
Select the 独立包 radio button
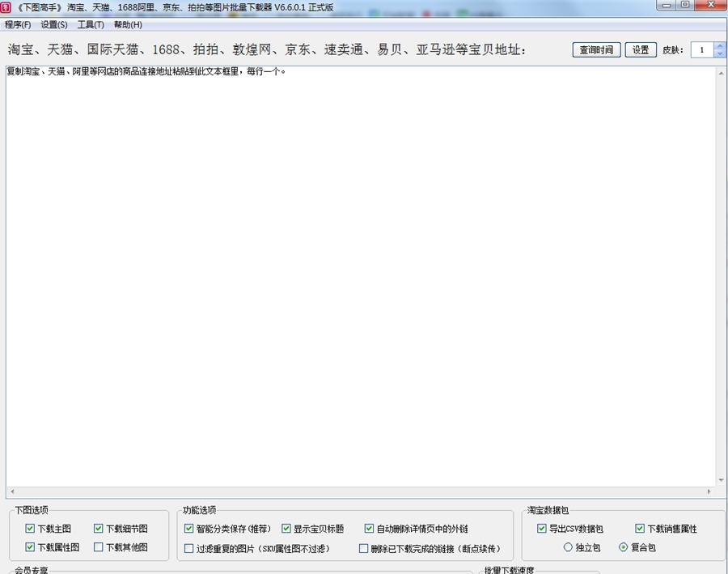[x=568, y=547]
